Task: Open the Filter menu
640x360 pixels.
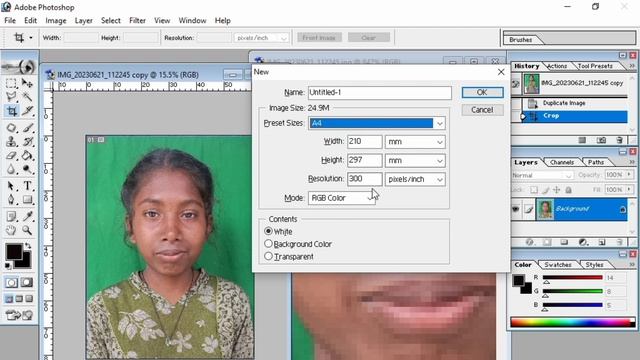Action: tap(137, 20)
